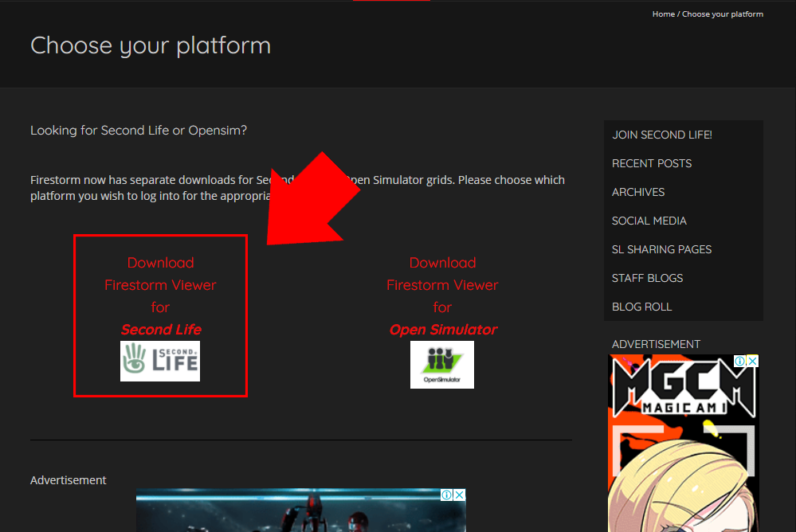Close the bottom banner advertisement
The height and width of the screenshot is (532, 796).
pos(460,495)
